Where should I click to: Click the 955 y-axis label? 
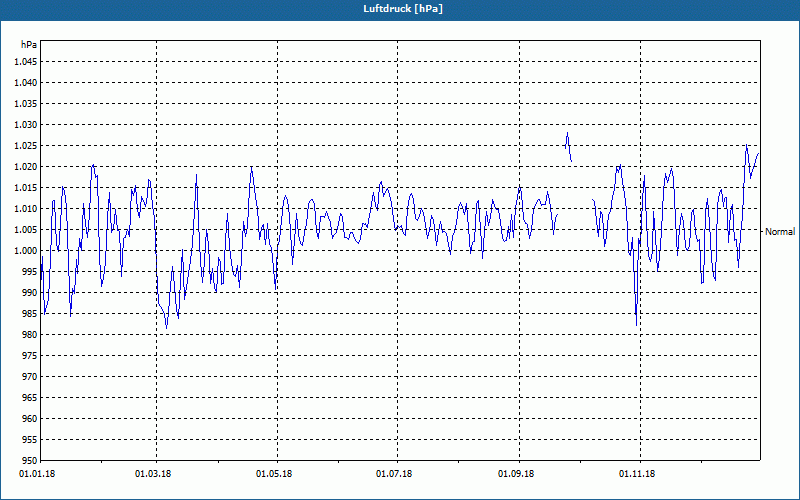[x=30, y=439]
